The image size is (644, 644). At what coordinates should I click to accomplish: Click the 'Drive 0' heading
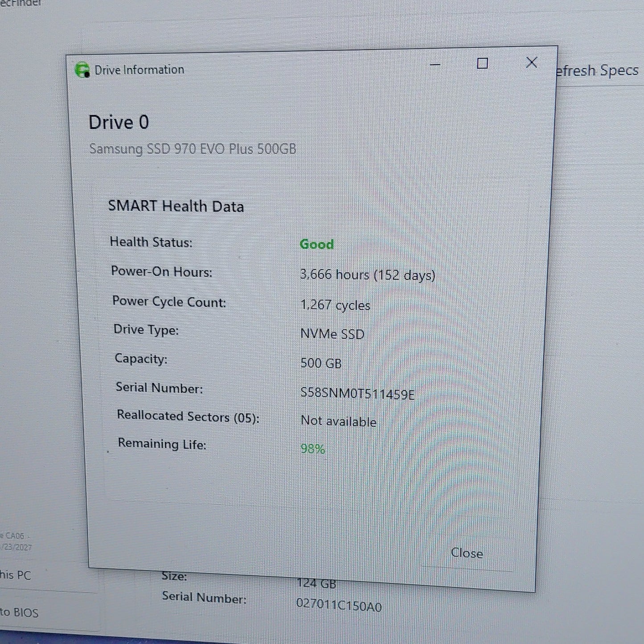pyautogui.click(x=119, y=123)
